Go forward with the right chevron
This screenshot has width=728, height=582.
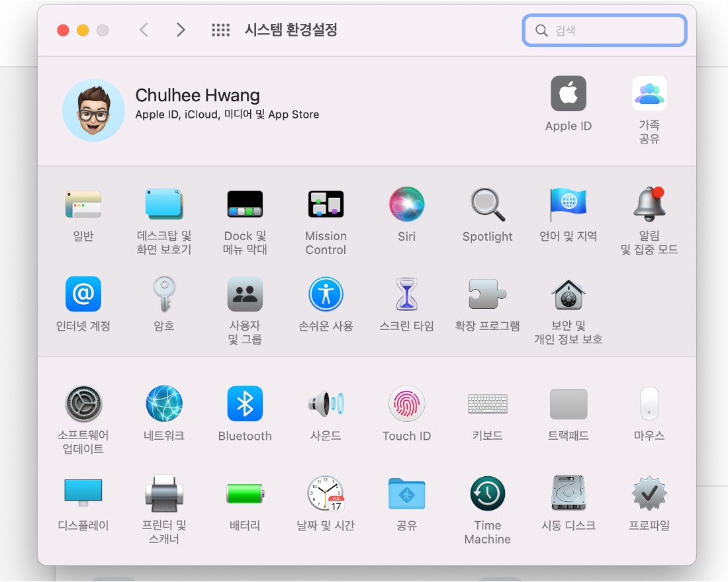[x=181, y=30]
